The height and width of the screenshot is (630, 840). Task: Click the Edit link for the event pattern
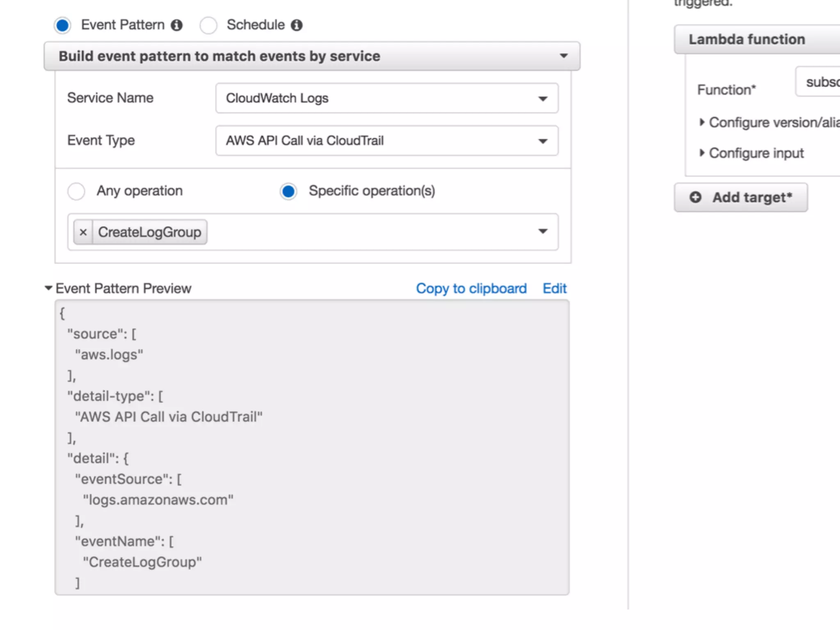tap(555, 288)
